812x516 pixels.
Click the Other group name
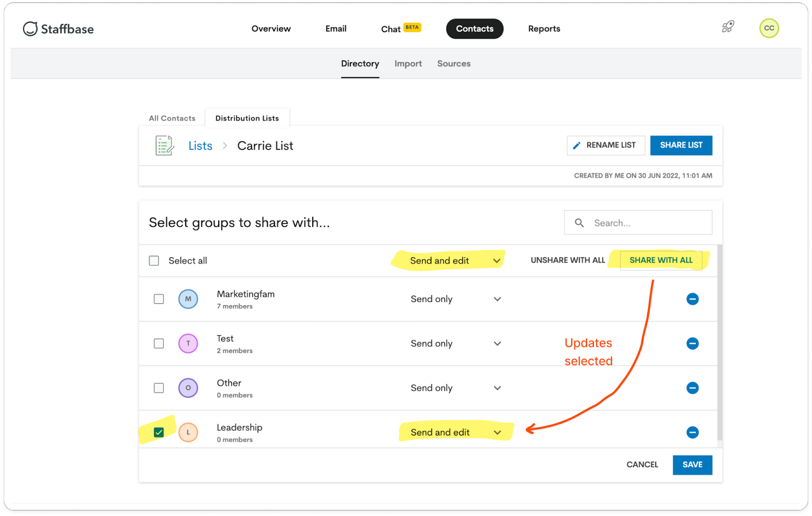pyautogui.click(x=229, y=383)
